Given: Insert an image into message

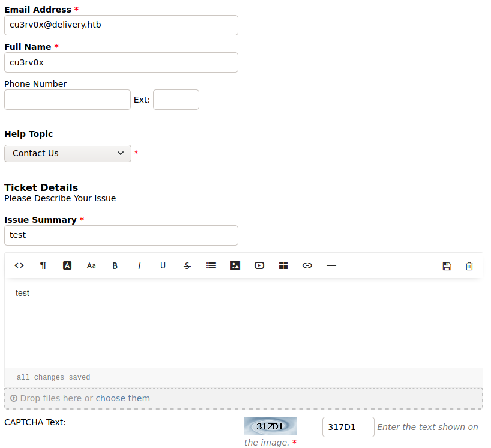Looking at the screenshot, I should coord(235,265).
